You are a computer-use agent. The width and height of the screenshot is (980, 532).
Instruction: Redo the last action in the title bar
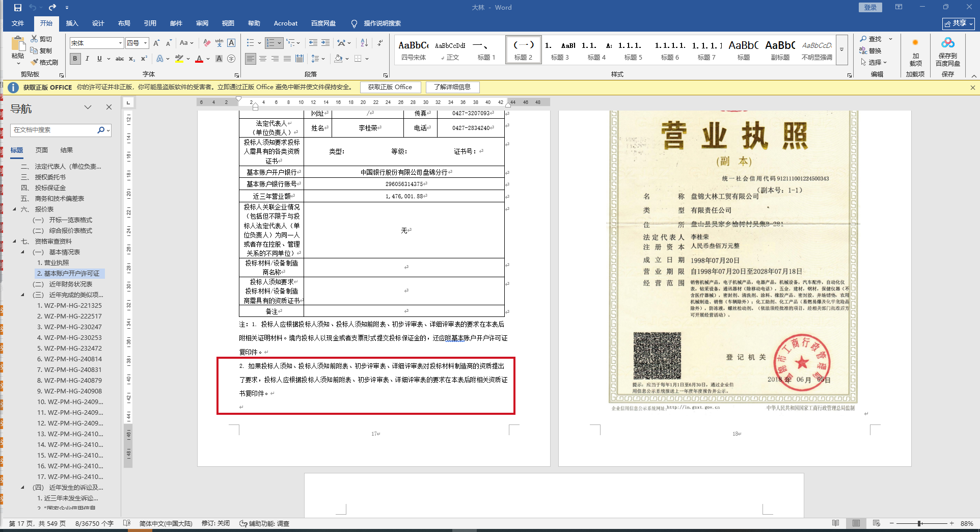pyautogui.click(x=52, y=8)
